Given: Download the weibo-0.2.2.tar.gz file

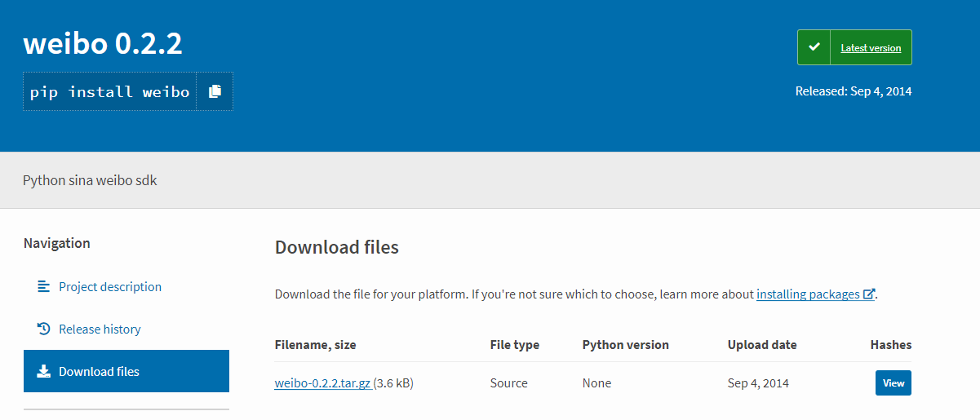Looking at the screenshot, I should [322, 382].
